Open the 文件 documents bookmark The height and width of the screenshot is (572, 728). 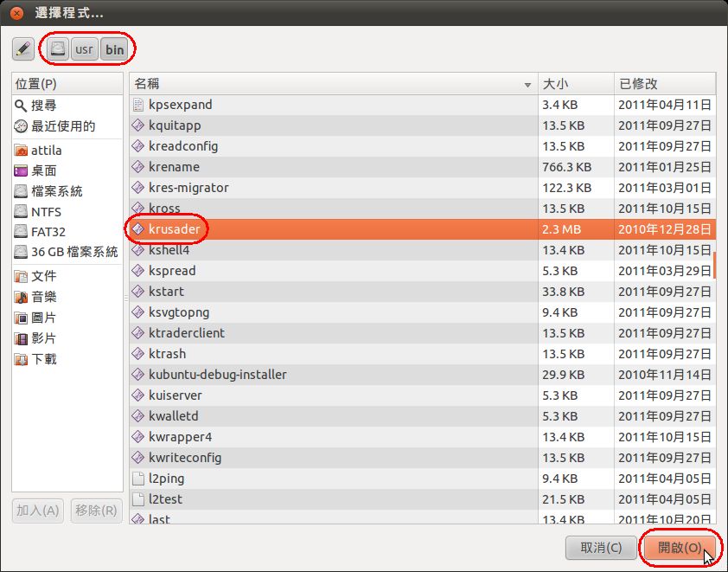[x=67, y=276]
